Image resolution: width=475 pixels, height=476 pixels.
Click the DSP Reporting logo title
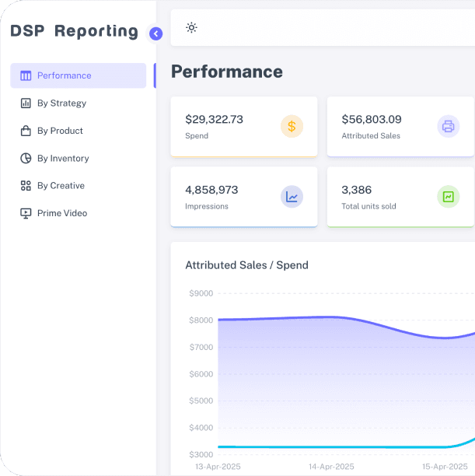(x=75, y=31)
